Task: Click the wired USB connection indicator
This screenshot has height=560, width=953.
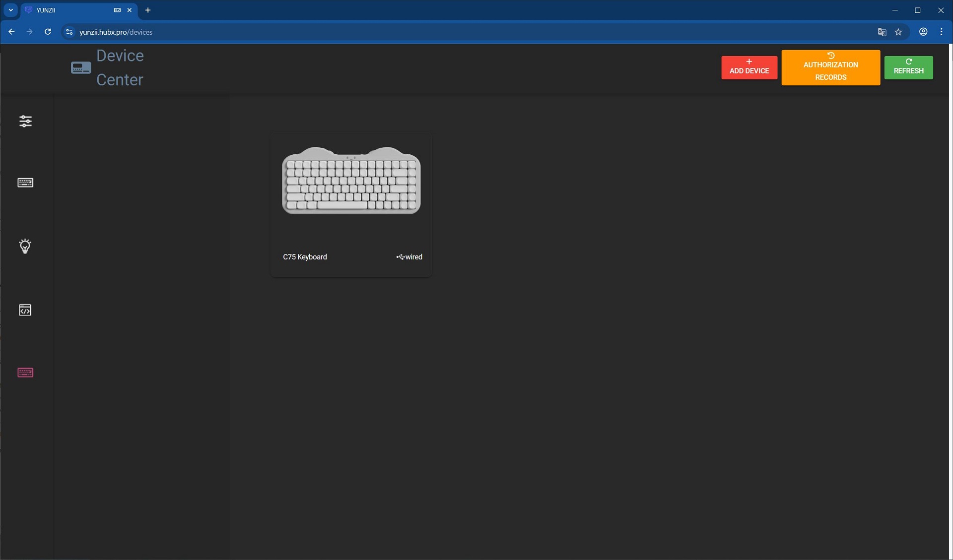Action: [409, 257]
